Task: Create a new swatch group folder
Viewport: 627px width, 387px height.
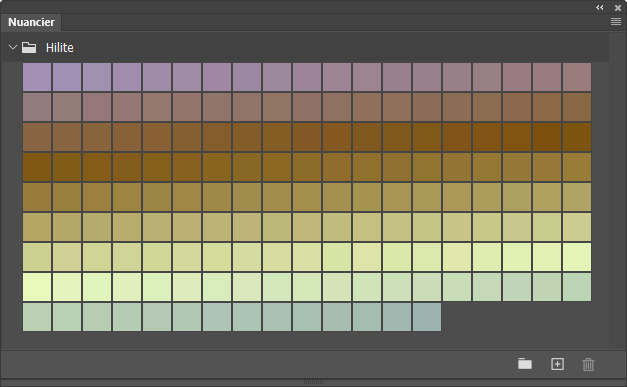Action: click(525, 364)
